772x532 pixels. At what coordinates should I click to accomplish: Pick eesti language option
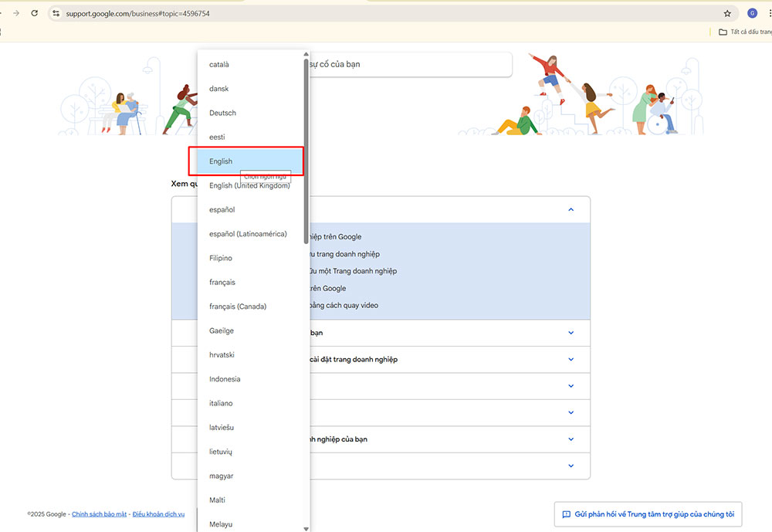tap(251, 137)
